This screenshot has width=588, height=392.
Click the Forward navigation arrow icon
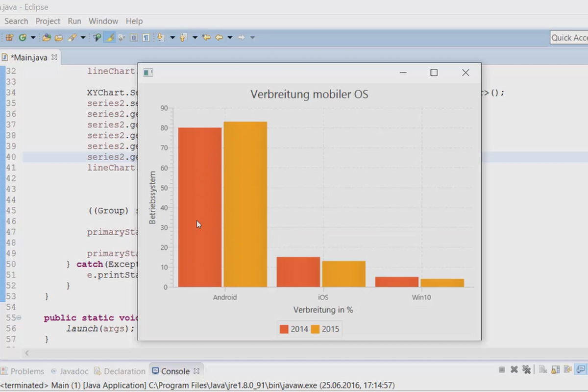(x=241, y=38)
